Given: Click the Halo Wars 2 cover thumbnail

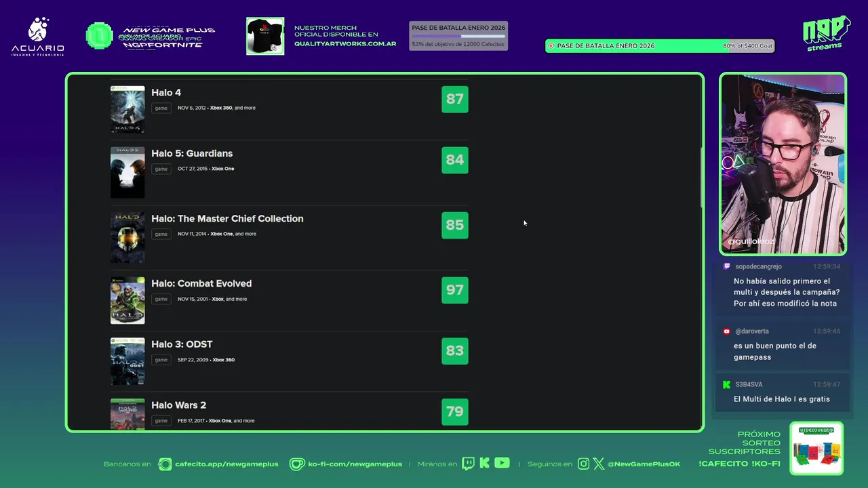Looking at the screenshot, I should coord(127,414).
